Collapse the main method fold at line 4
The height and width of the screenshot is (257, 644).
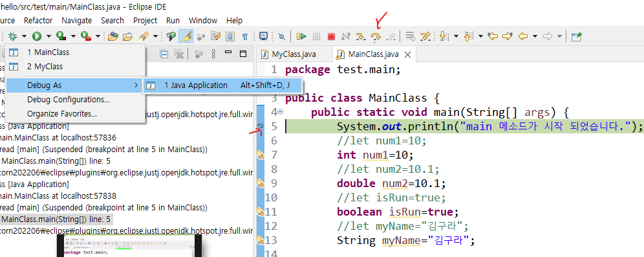coord(281,112)
